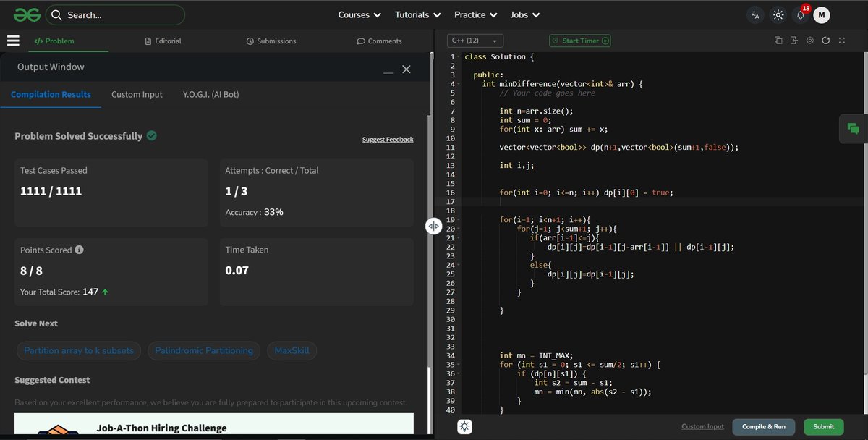Click the Compile & Run button
Image resolution: width=868 pixels, height=440 pixels.
764,427
